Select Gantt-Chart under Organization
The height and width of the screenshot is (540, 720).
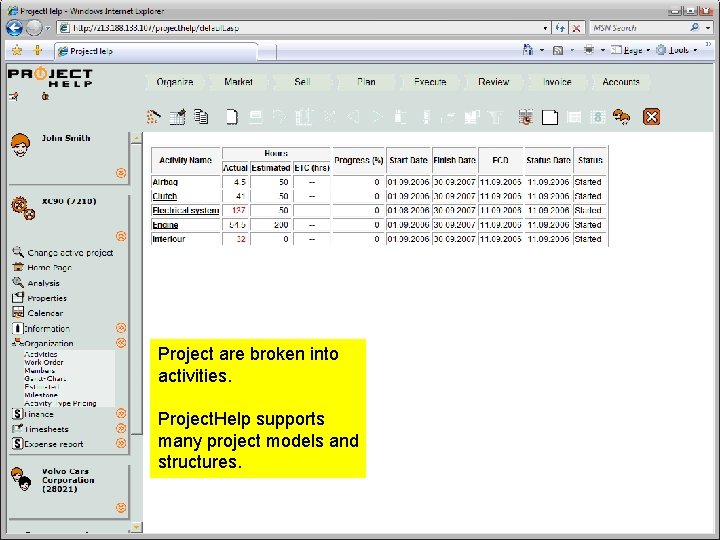tap(45, 379)
